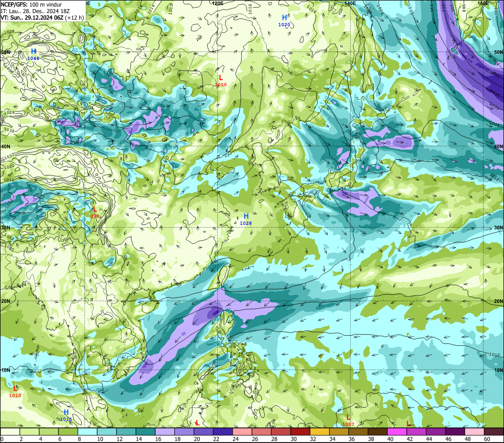The height and width of the screenshot is (443, 504).
Task: Click the 140E longitude label
Action: point(350,3)
